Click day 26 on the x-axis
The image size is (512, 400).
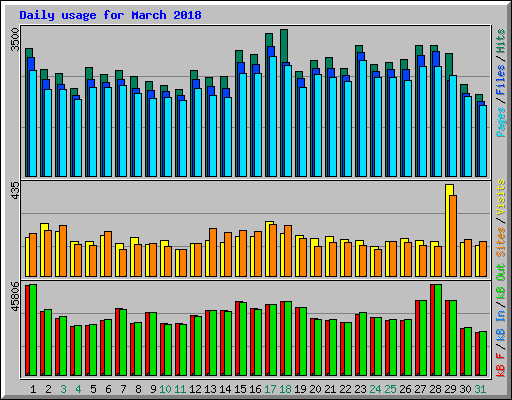(x=405, y=389)
